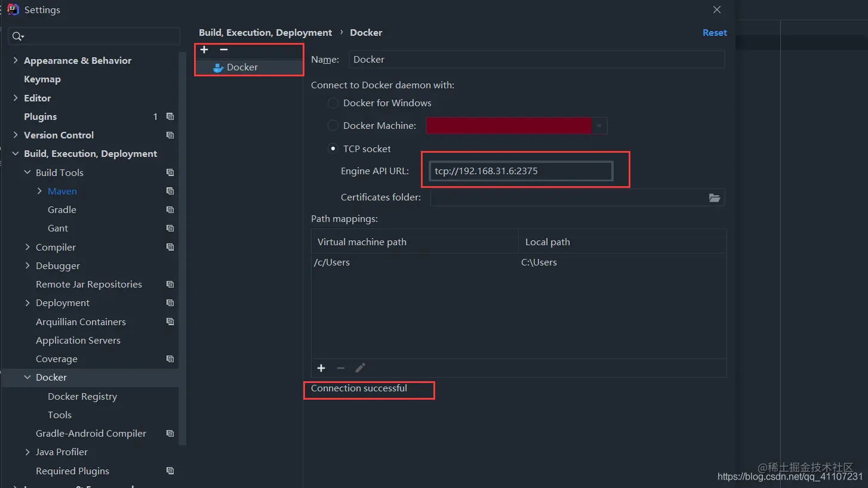Collapse the Build Tools tree node
The image size is (868, 488).
[x=27, y=173]
